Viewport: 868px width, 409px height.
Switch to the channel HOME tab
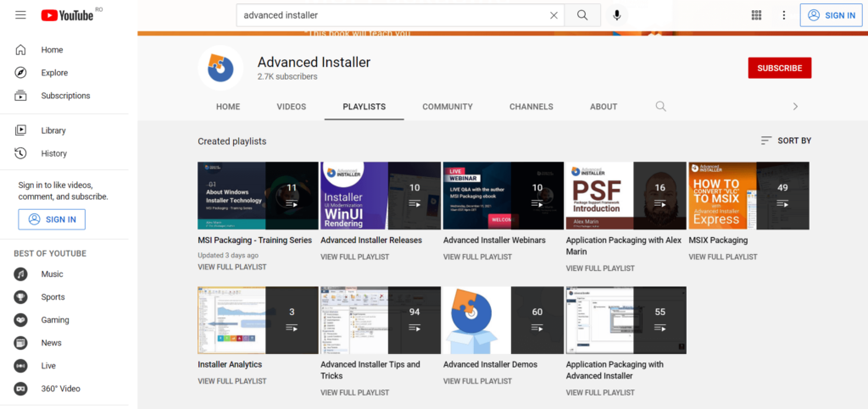(x=228, y=107)
